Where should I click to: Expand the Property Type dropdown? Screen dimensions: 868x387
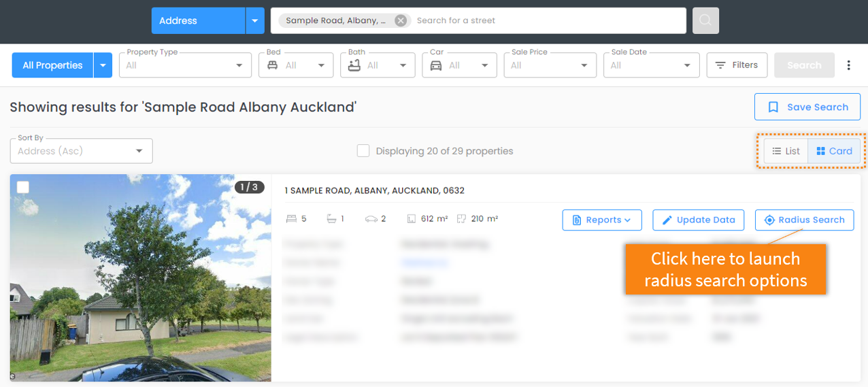(x=185, y=65)
